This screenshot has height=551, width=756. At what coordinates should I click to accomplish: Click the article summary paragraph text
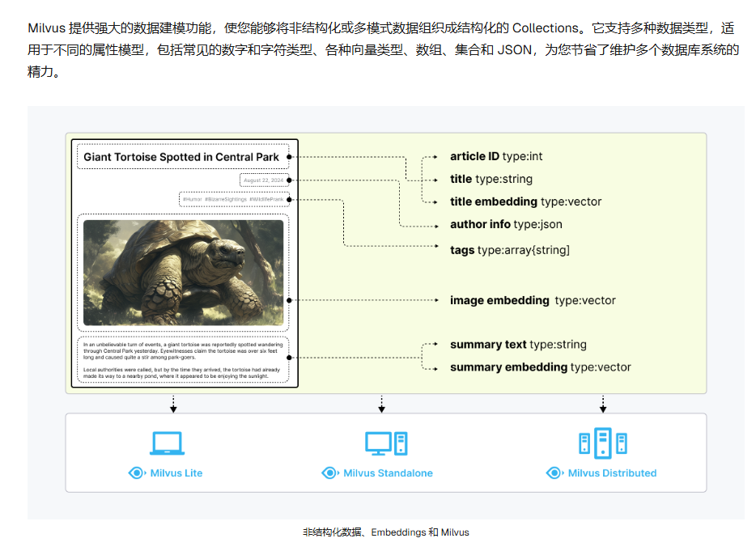click(183, 360)
